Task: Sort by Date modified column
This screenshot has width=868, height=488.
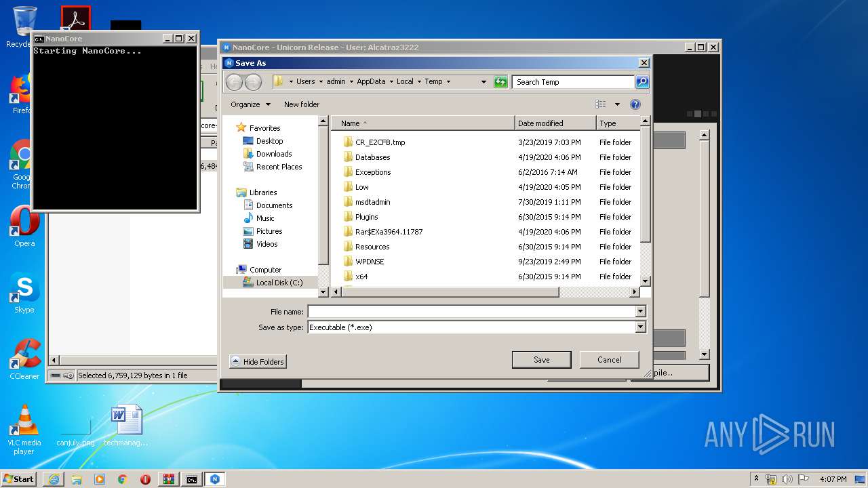Action: (555, 123)
